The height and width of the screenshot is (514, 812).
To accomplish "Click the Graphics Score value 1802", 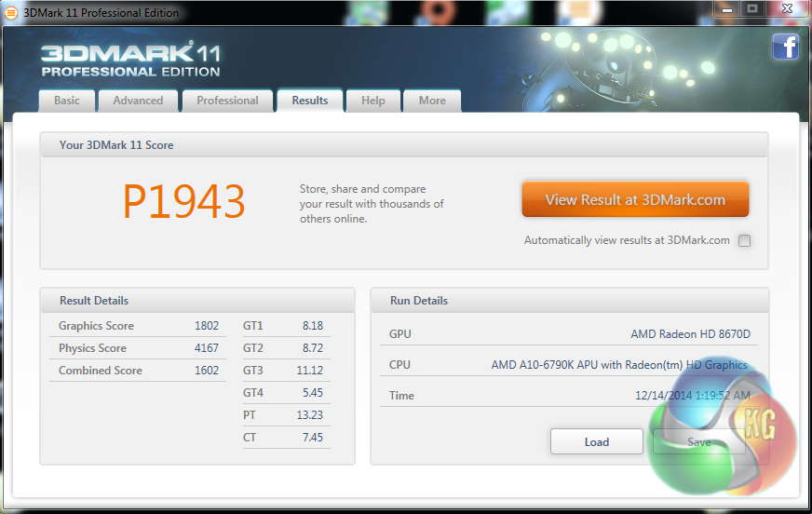I will pyautogui.click(x=207, y=326).
